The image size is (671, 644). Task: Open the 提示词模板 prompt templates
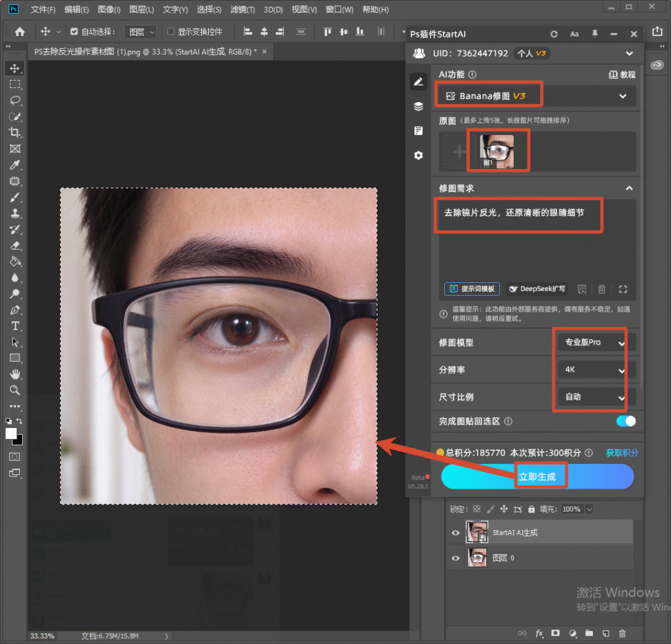tap(472, 289)
